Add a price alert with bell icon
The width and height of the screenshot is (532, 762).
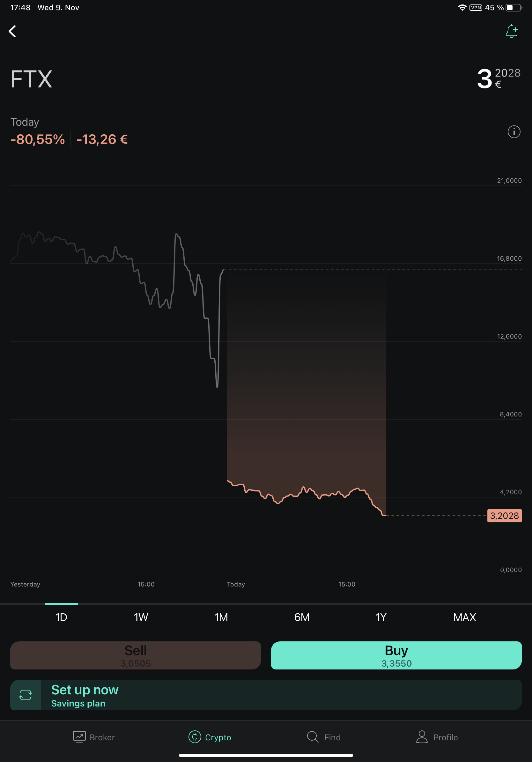[x=512, y=31]
